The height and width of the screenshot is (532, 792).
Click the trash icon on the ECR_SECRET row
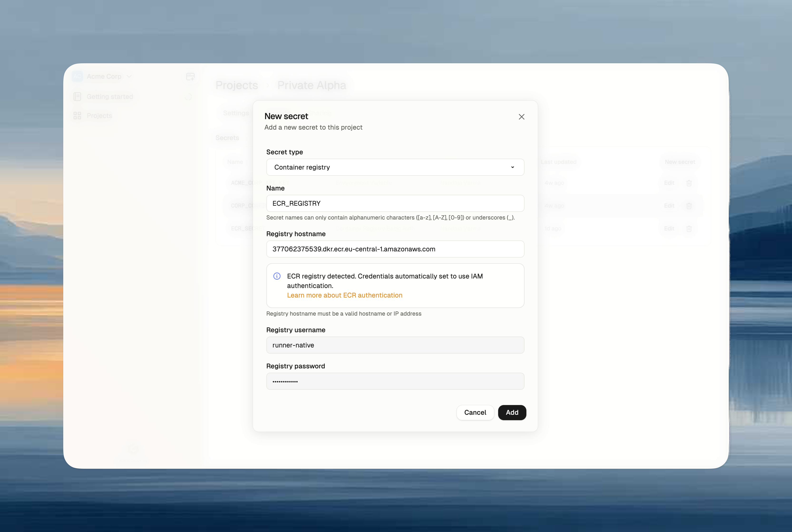coord(689,228)
